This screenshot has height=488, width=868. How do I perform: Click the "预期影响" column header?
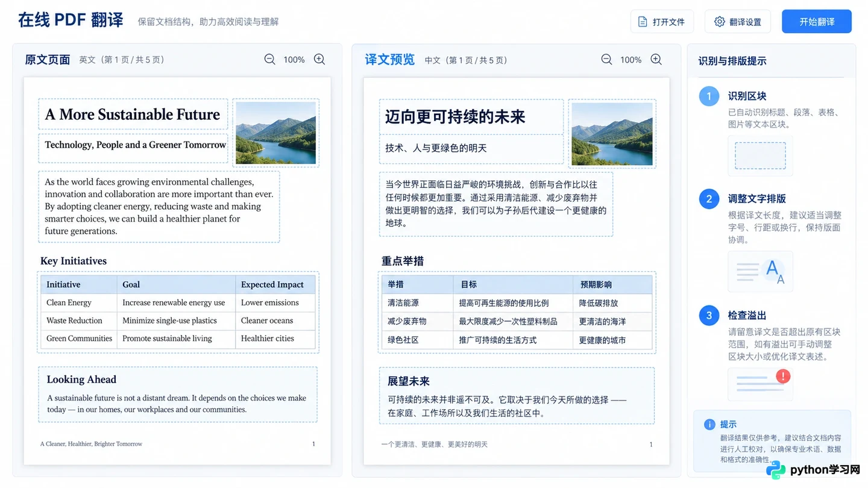(612, 285)
